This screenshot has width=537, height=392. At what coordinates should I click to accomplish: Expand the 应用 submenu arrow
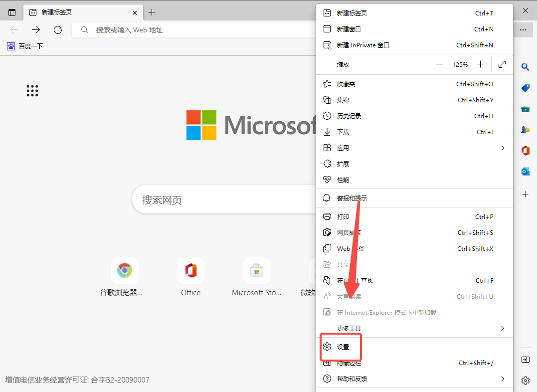(x=503, y=148)
